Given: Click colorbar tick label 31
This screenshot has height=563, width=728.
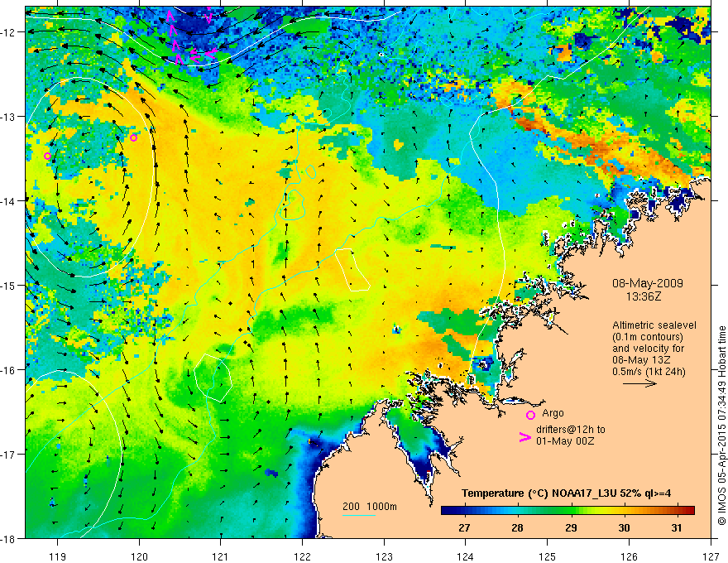Looking at the screenshot, I should click(677, 527).
